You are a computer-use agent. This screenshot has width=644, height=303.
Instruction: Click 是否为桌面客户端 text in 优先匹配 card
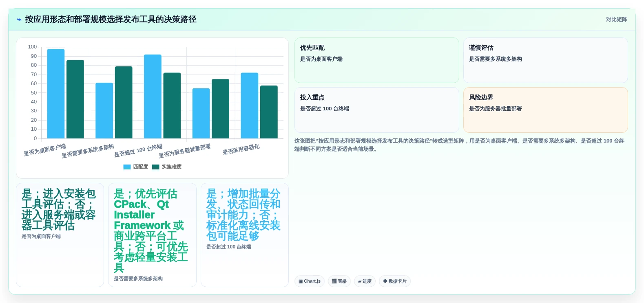321,59
